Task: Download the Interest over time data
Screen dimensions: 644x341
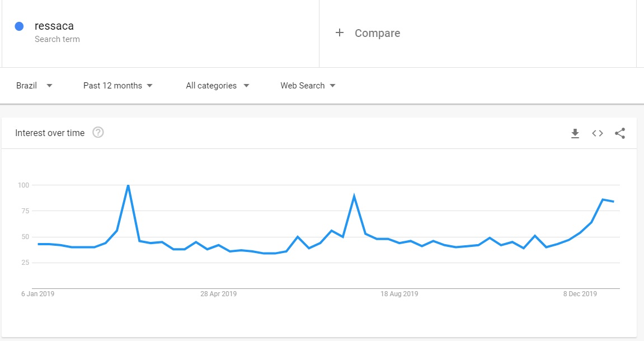Action: point(575,133)
